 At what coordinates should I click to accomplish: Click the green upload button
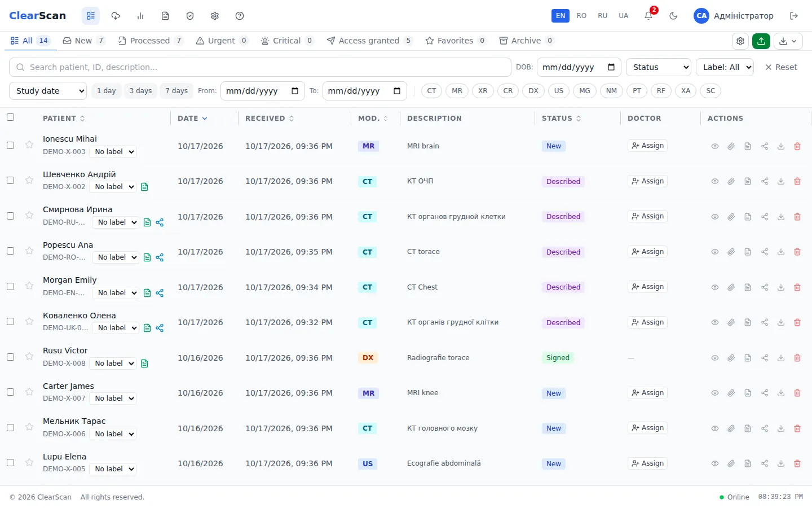click(x=761, y=41)
